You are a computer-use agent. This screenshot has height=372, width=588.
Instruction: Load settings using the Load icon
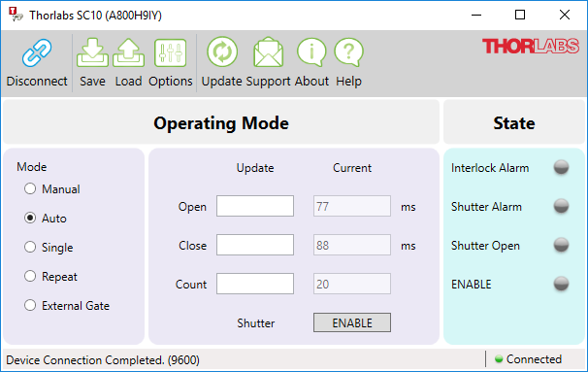click(129, 52)
